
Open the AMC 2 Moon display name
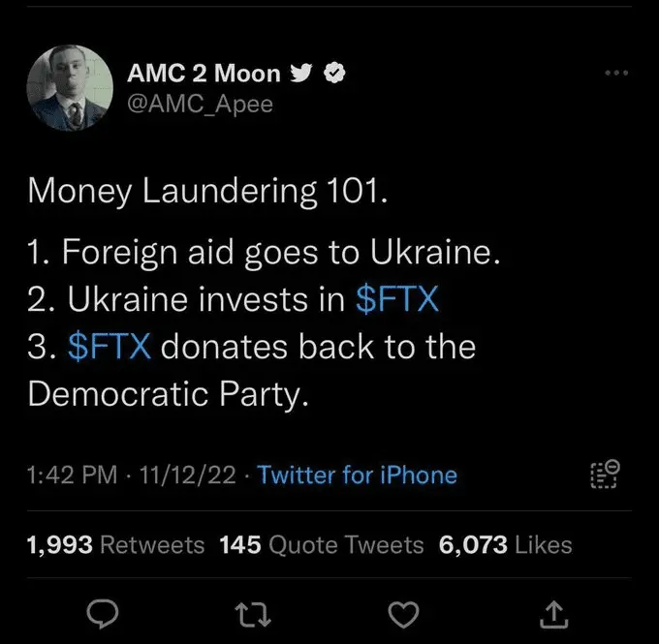[x=204, y=74]
